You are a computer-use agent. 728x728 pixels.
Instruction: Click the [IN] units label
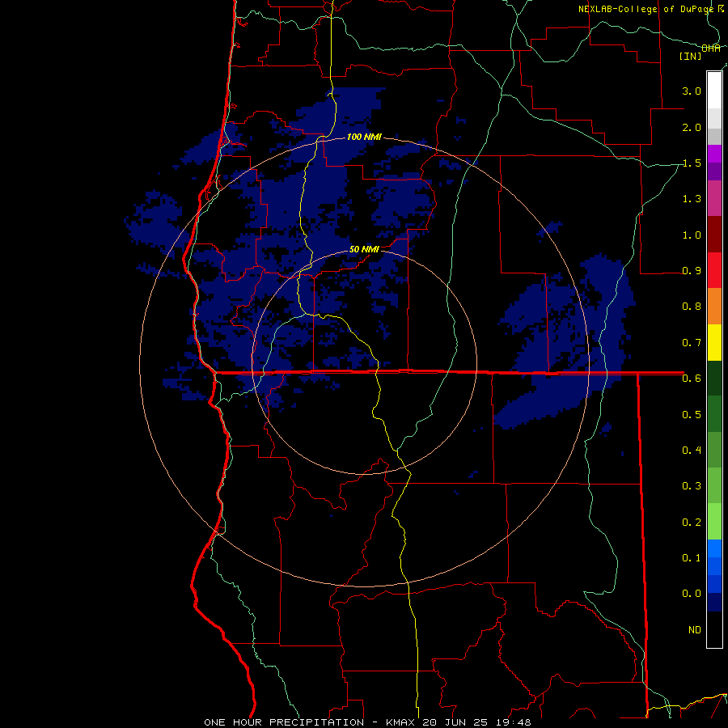[691, 56]
